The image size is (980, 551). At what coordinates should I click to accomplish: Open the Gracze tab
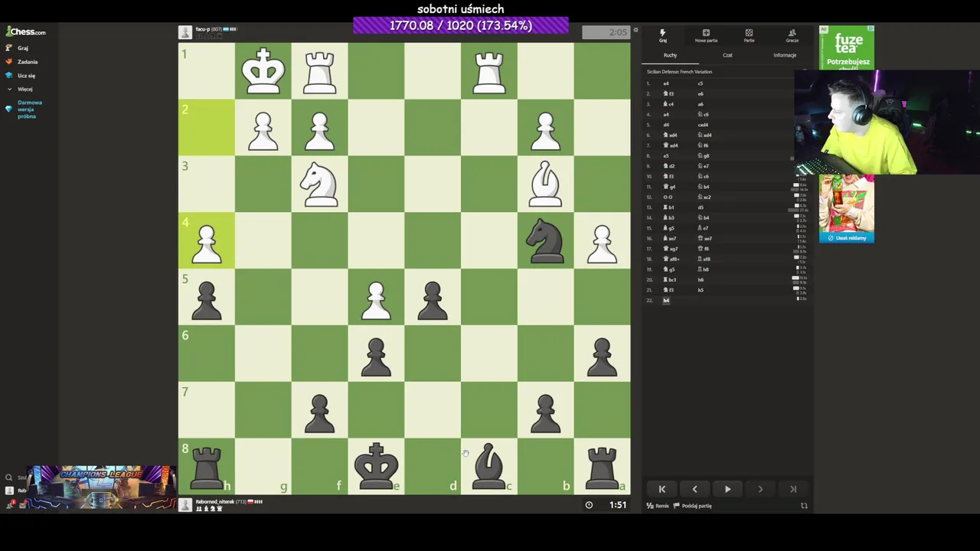[x=792, y=36]
